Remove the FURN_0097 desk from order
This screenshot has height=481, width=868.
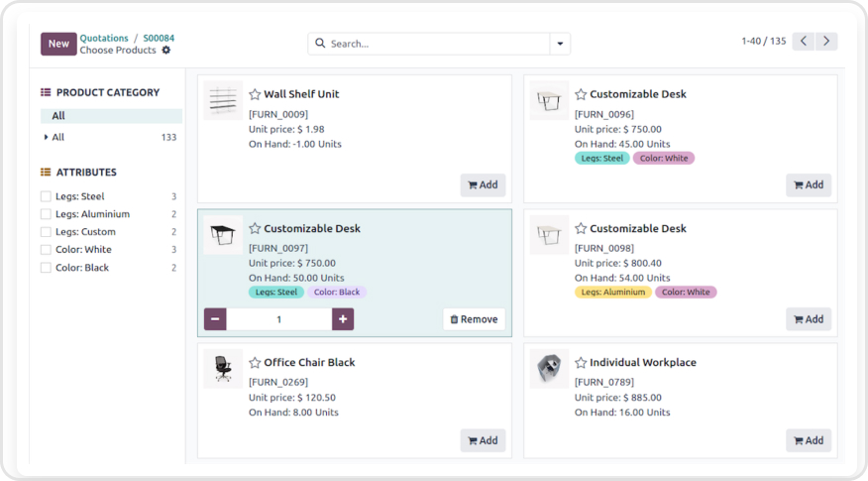475,319
